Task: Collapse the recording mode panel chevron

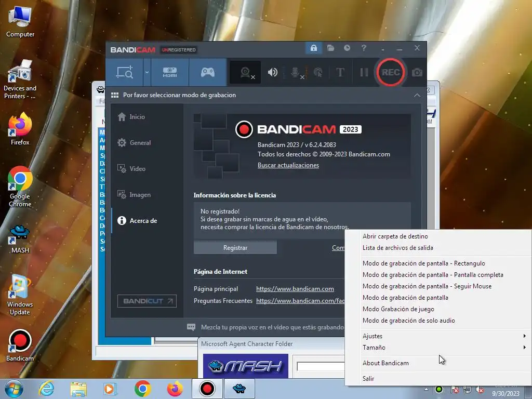Action: pos(417,96)
